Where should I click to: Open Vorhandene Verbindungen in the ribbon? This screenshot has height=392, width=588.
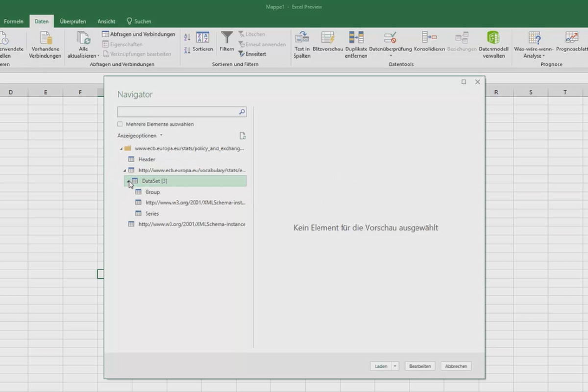click(x=46, y=45)
